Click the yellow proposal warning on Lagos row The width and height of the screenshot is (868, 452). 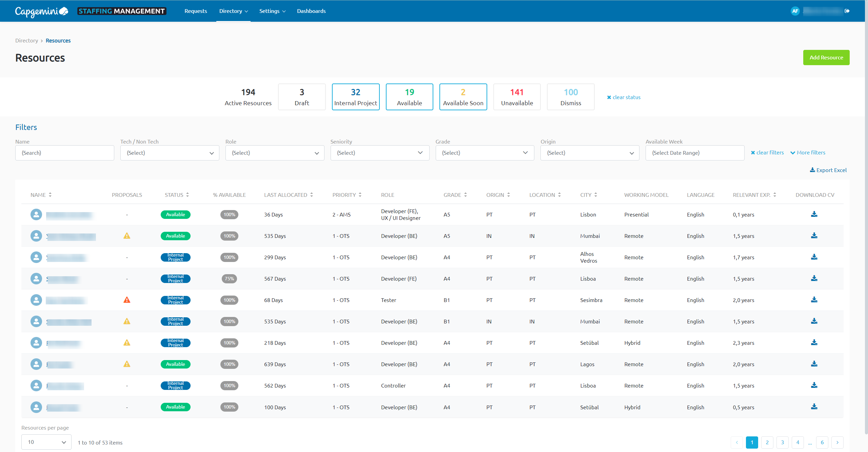[127, 364]
